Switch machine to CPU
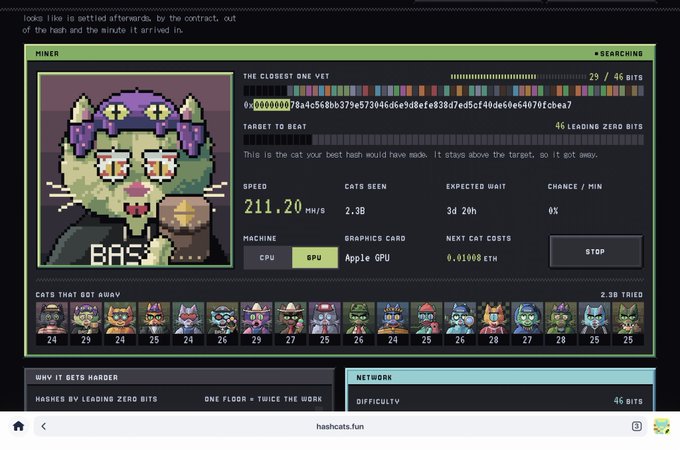 tap(267, 258)
